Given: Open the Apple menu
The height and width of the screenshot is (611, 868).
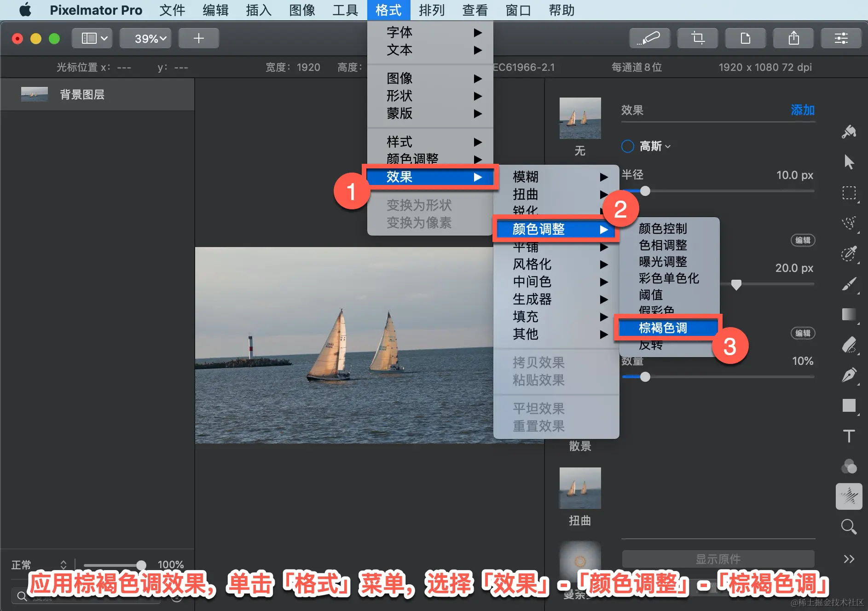Looking at the screenshot, I should [x=25, y=10].
